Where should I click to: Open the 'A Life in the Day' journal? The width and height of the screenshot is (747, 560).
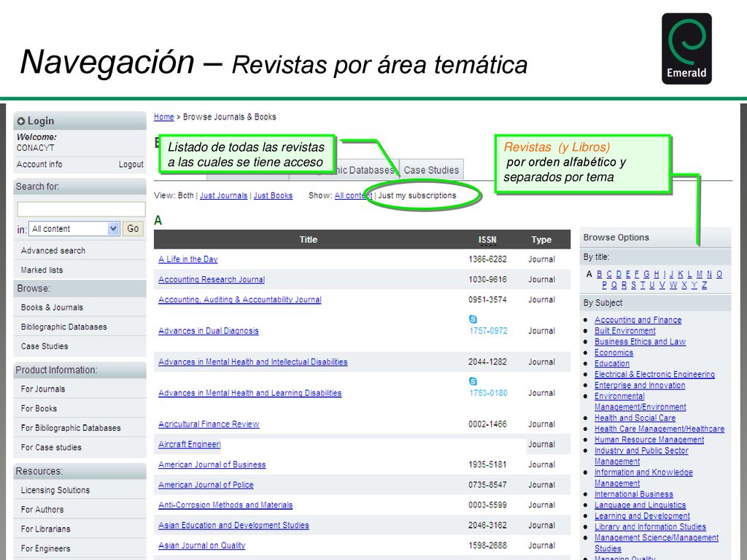(x=187, y=259)
